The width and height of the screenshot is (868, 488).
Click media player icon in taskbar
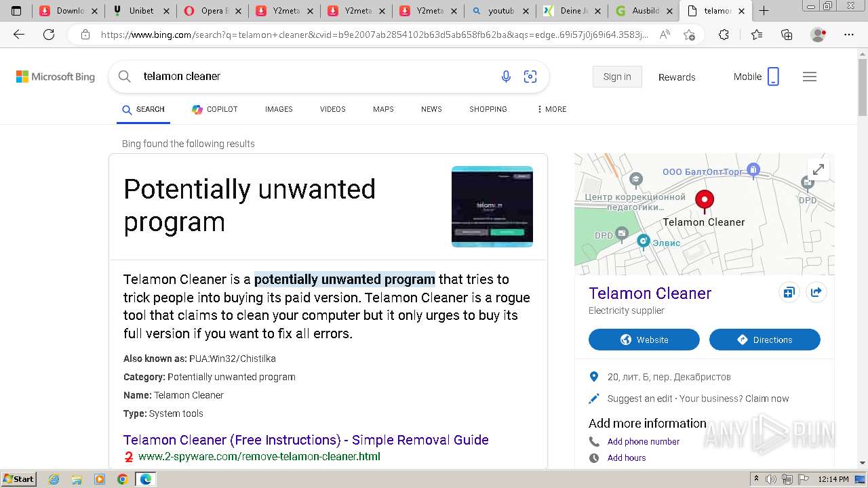pyautogui.click(x=100, y=479)
